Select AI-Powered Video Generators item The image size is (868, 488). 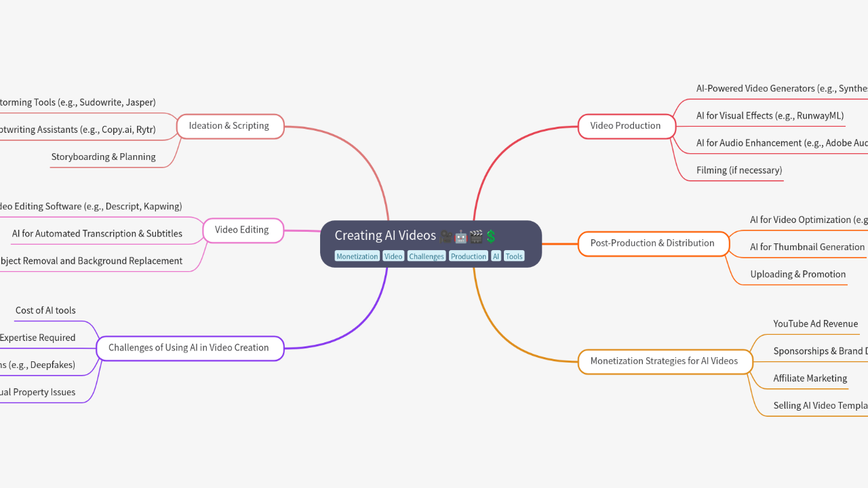(x=782, y=89)
